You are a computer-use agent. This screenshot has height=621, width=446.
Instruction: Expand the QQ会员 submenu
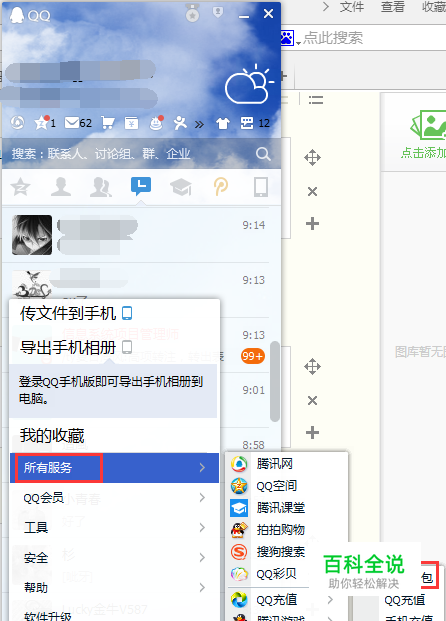pyautogui.click(x=114, y=497)
